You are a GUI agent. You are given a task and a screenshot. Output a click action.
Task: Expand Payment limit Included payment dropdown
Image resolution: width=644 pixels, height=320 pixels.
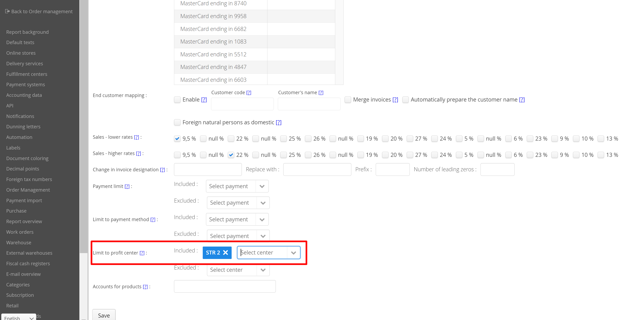click(x=262, y=186)
